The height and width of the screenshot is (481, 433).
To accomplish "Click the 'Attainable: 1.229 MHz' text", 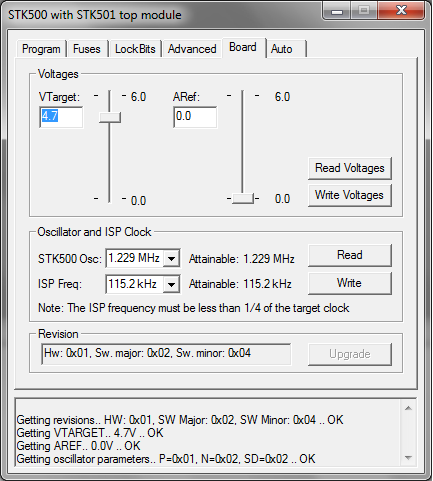I will pyautogui.click(x=242, y=259).
